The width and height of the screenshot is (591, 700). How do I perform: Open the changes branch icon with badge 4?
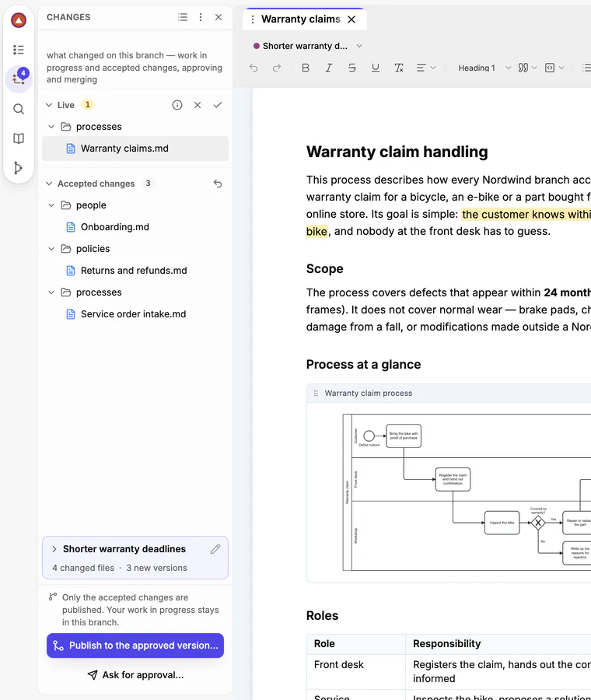[19, 79]
